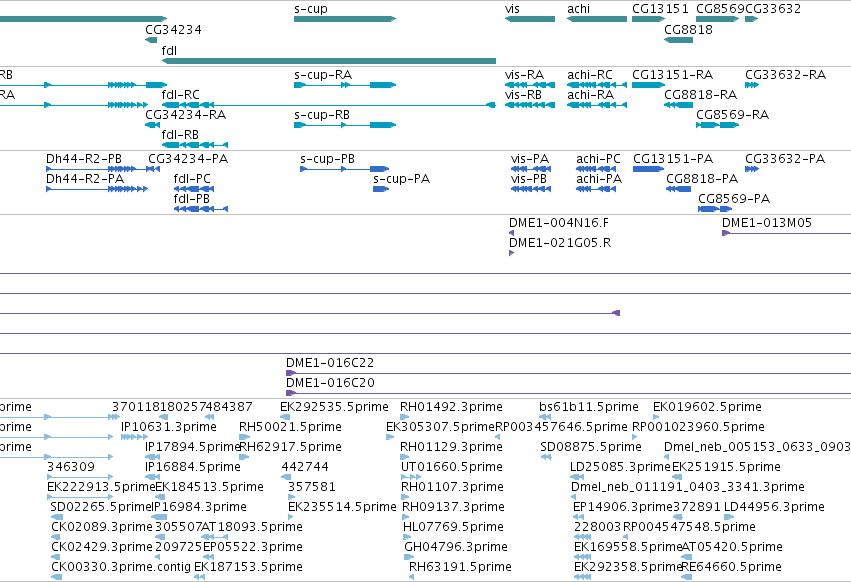Click the RH01107.3prime EST
This screenshot has height=582, width=851.
404,497
